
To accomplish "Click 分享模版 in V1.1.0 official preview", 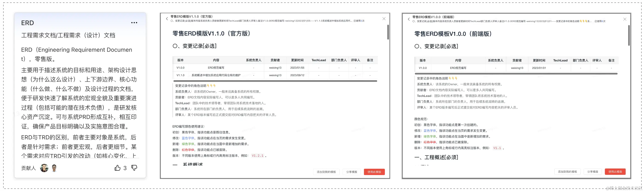I will (x=352, y=172).
